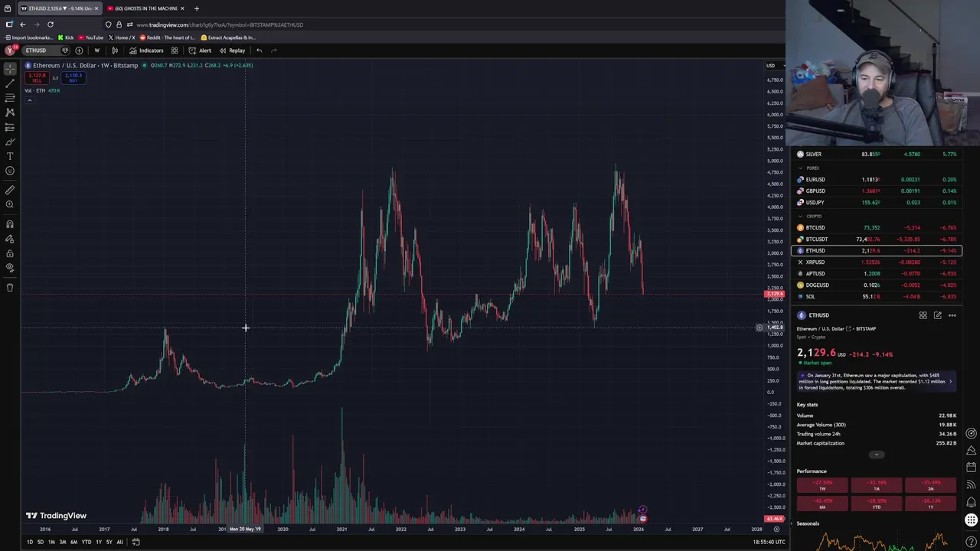Select the ruler measure tool
Viewport: 980px width, 551px height.
[10, 190]
